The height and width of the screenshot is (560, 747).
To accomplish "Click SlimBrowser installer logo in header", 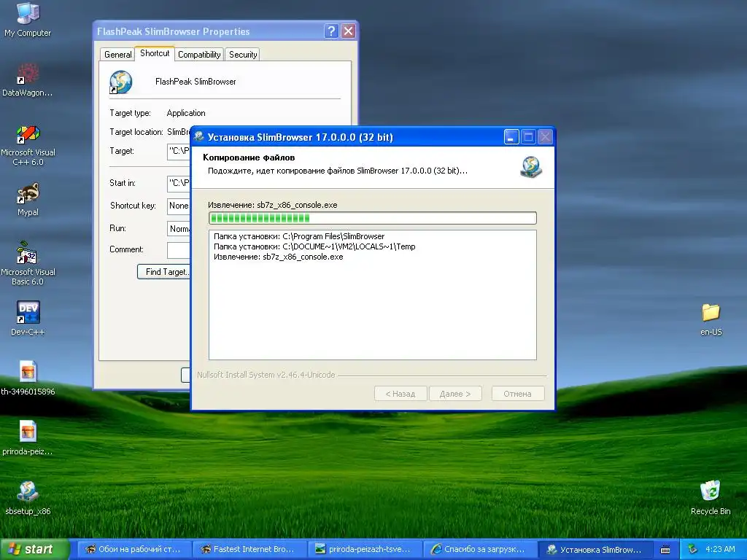I will 531,167.
